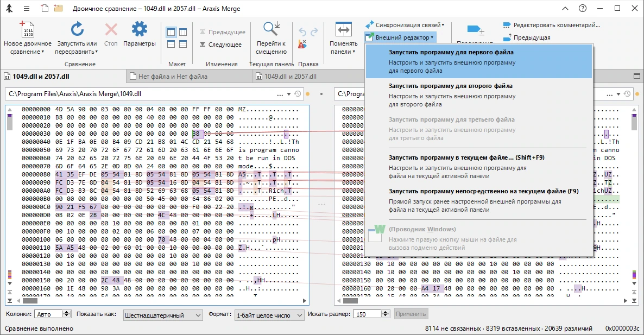Expand Поменять панели dropdown arrow
The width and height of the screenshot is (644, 335).
point(354,52)
